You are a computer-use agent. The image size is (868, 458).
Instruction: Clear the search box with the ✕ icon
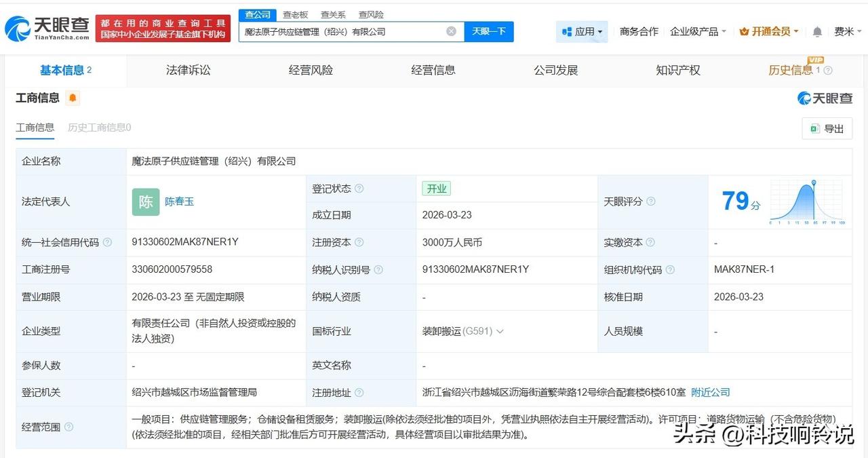[x=450, y=31]
